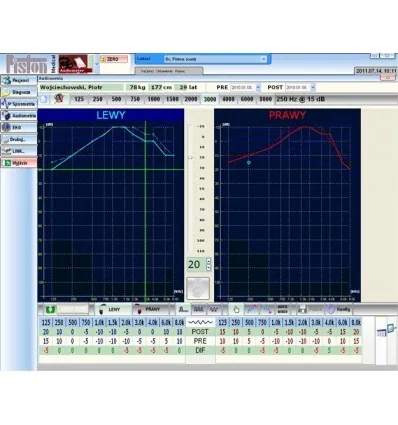Click the sine wave icon between tables
The height and width of the screenshot is (425, 398).
pos(200,322)
